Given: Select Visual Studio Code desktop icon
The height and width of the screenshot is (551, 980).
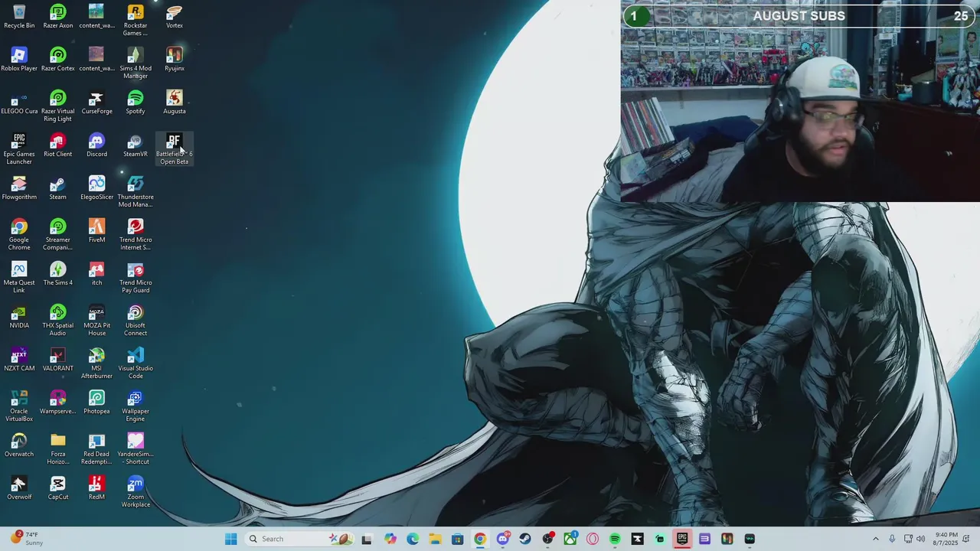Looking at the screenshot, I should coord(136,363).
